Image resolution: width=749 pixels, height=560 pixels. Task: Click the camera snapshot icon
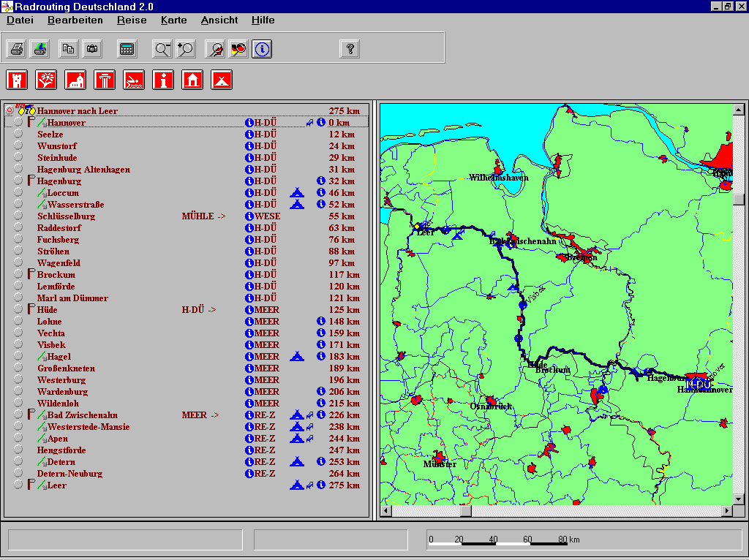click(92, 49)
